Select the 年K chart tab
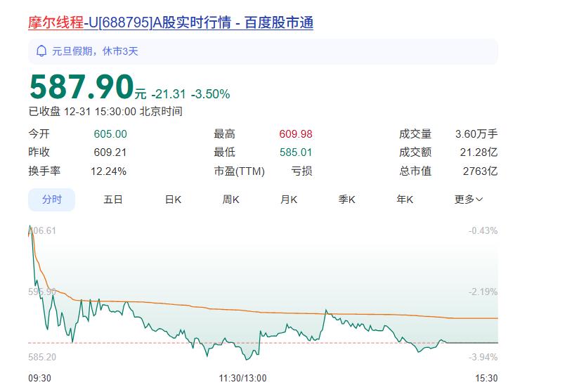Image resolution: width=579 pixels, height=392 pixels. coord(405,200)
